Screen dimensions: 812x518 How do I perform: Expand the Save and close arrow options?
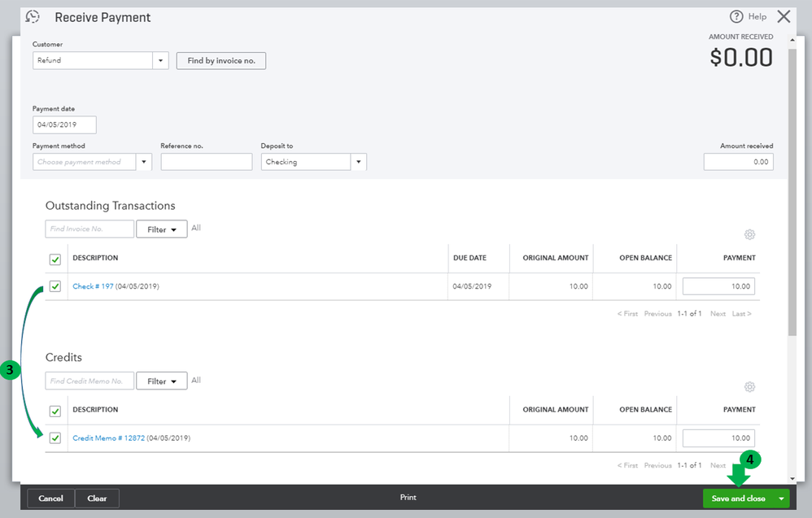click(781, 498)
